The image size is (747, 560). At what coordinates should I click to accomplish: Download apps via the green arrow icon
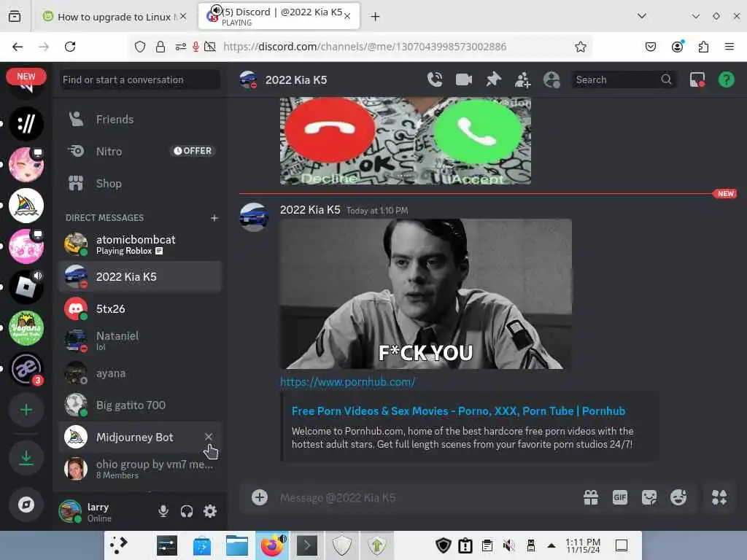click(26, 458)
